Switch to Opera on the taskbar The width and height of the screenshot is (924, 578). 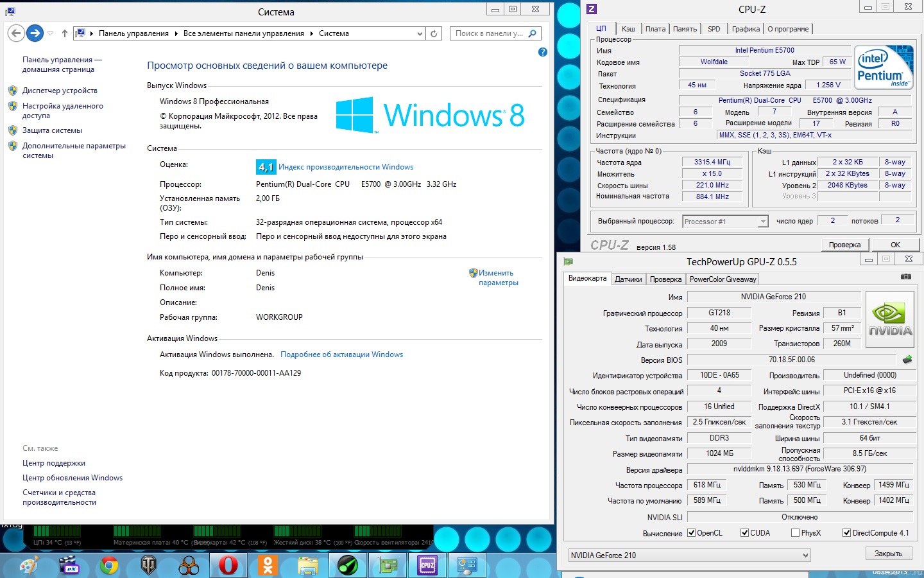[x=228, y=566]
